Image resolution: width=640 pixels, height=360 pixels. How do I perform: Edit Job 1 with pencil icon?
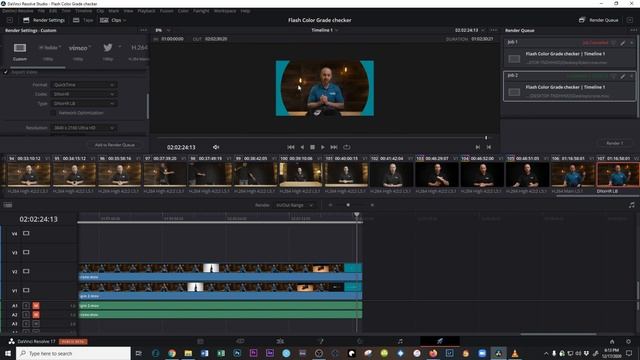pyautogui.click(x=623, y=42)
